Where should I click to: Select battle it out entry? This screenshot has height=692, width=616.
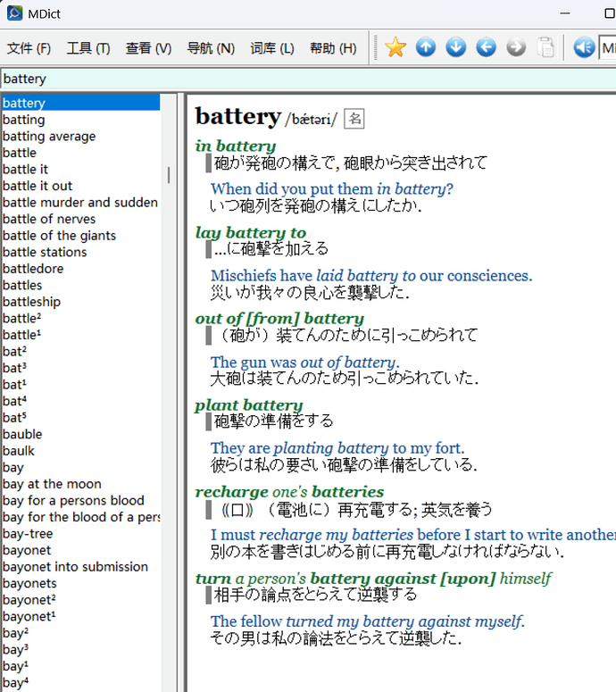pos(37,186)
